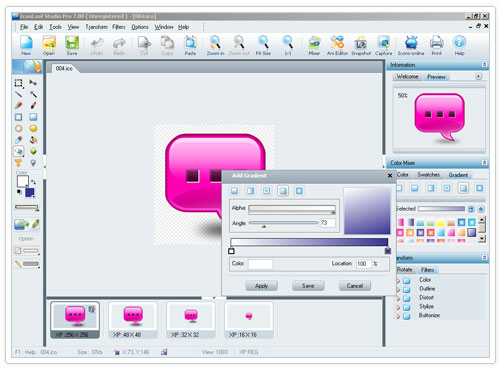Pick the fifth gradient style button in dialog

point(299,191)
